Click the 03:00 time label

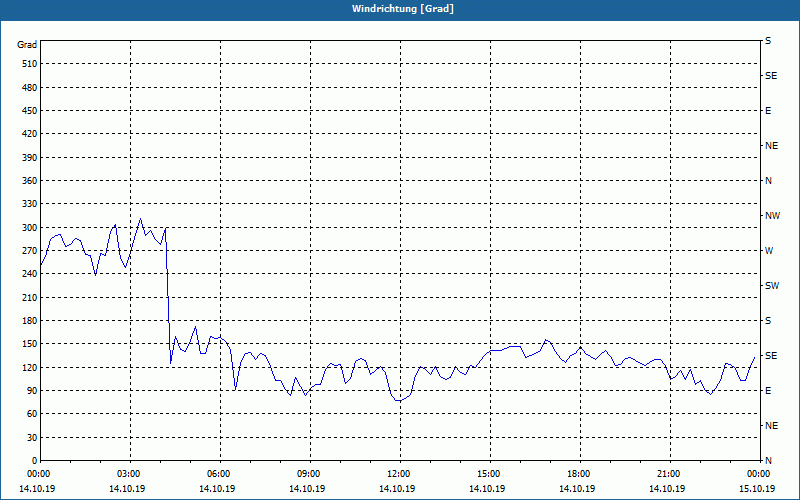click(127, 474)
